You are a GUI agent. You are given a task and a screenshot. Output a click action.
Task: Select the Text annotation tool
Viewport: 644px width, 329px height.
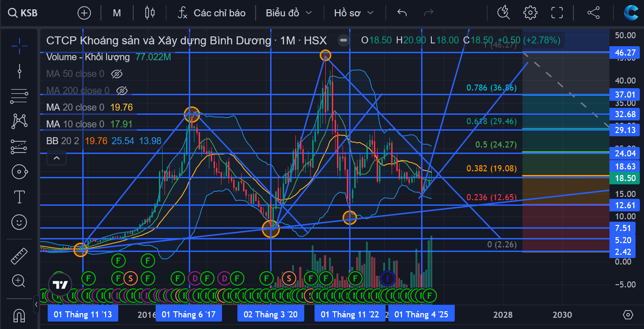tap(19, 197)
